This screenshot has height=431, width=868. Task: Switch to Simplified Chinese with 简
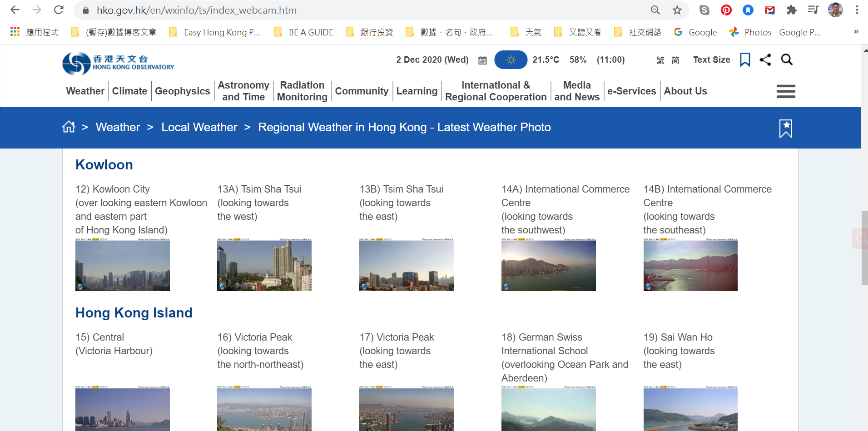tap(675, 60)
